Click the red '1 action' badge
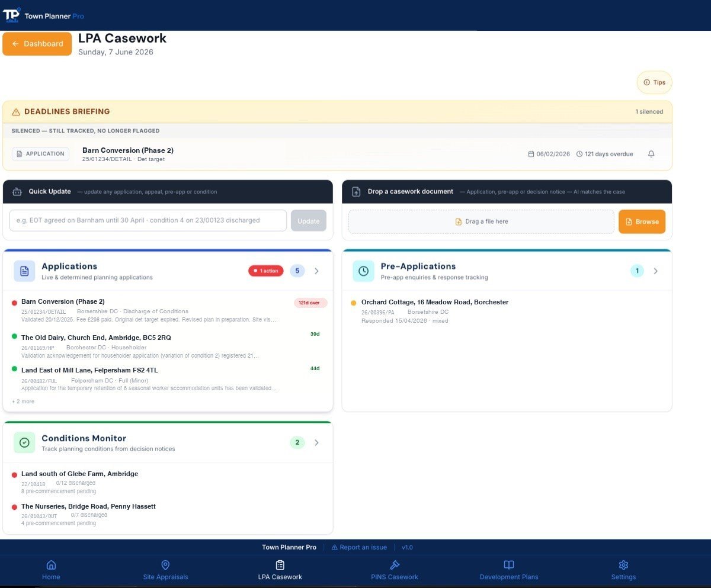Image resolution: width=711 pixels, height=588 pixels. pos(266,271)
